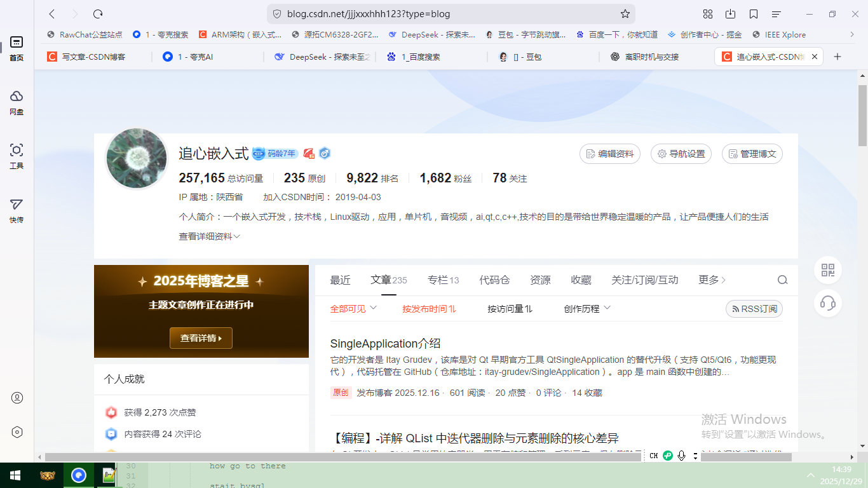Screen dimensions: 868x488
Task: Click 查看详情 on the 2025博客之星 banner
Action: click(x=201, y=338)
